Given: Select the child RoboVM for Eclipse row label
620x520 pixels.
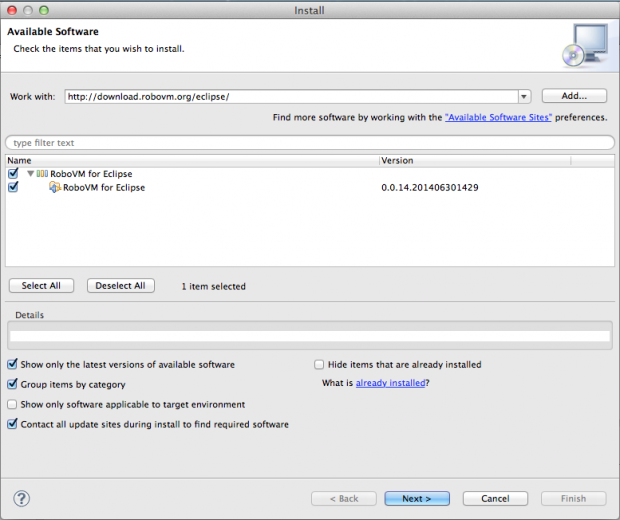Looking at the screenshot, I should pos(104,187).
